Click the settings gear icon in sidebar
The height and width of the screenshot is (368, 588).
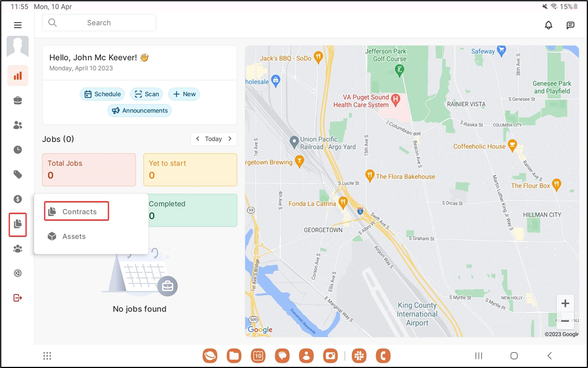(18, 273)
